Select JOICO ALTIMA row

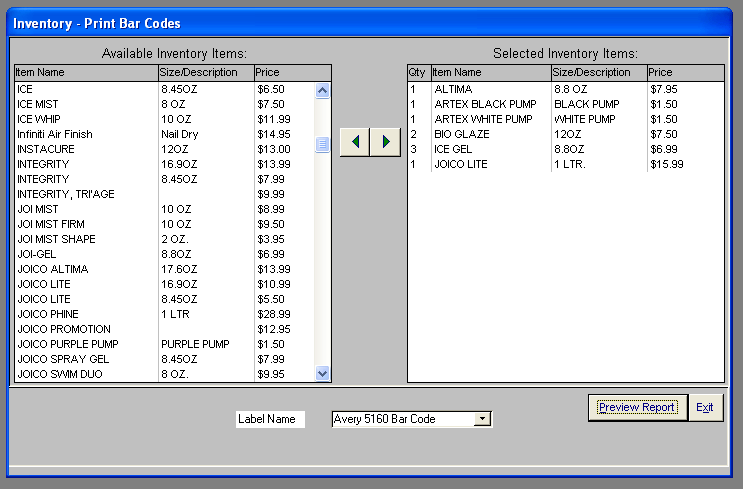[165, 269]
